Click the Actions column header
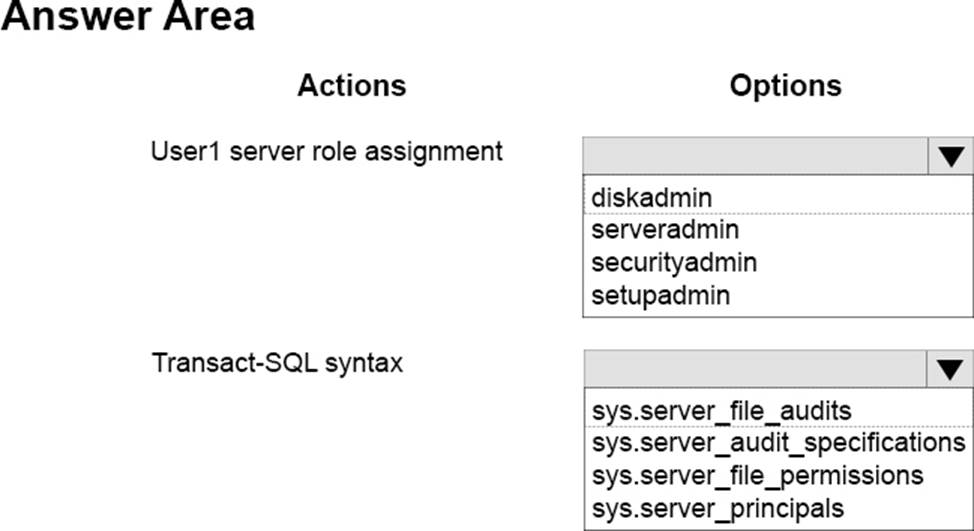This screenshot has width=974, height=531. tap(351, 86)
